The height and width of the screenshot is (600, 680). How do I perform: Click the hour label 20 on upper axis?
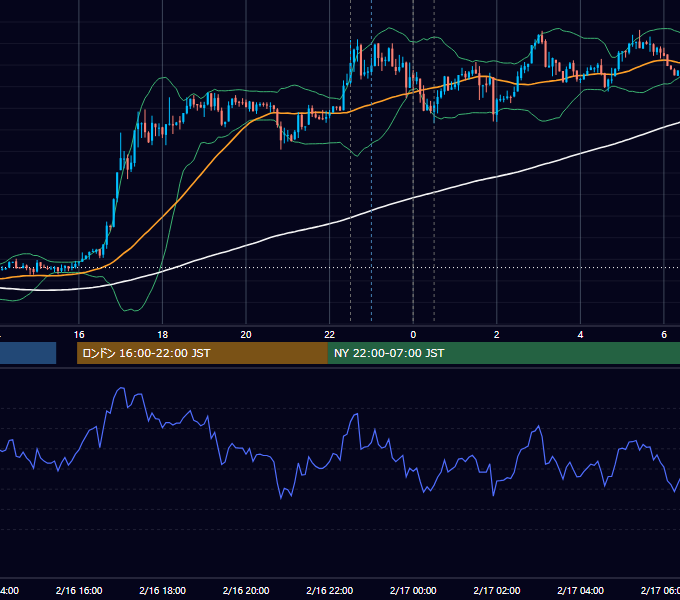[246, 335]
